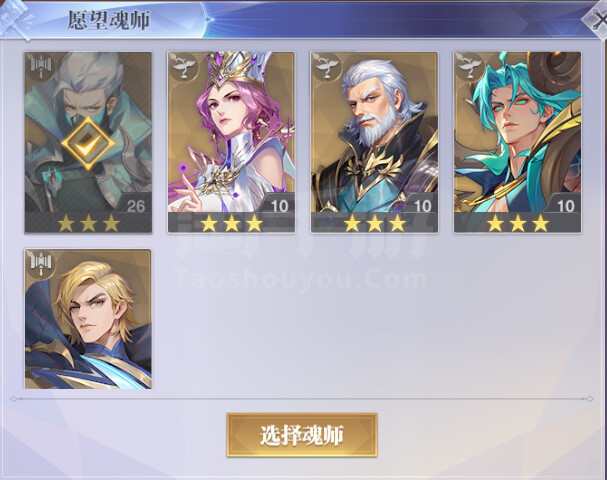Toggle the gold checkmark on the masked card
Screen dimensions: 607x480
tap(88, 144)
